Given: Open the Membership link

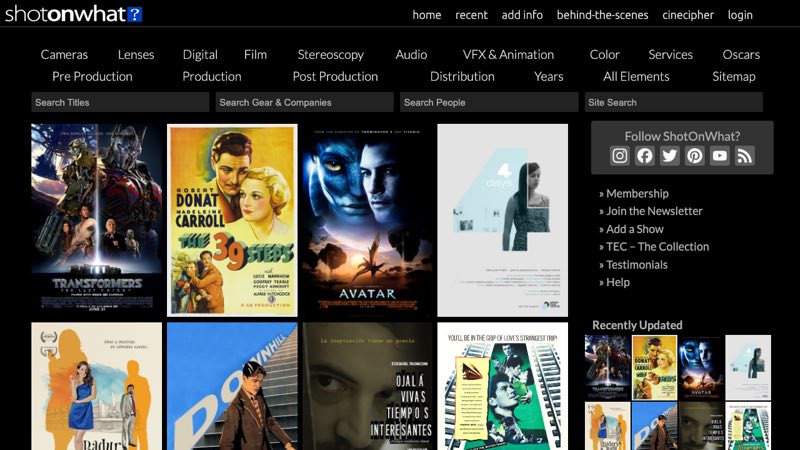Looking at the screenshot, I should 637,193.
